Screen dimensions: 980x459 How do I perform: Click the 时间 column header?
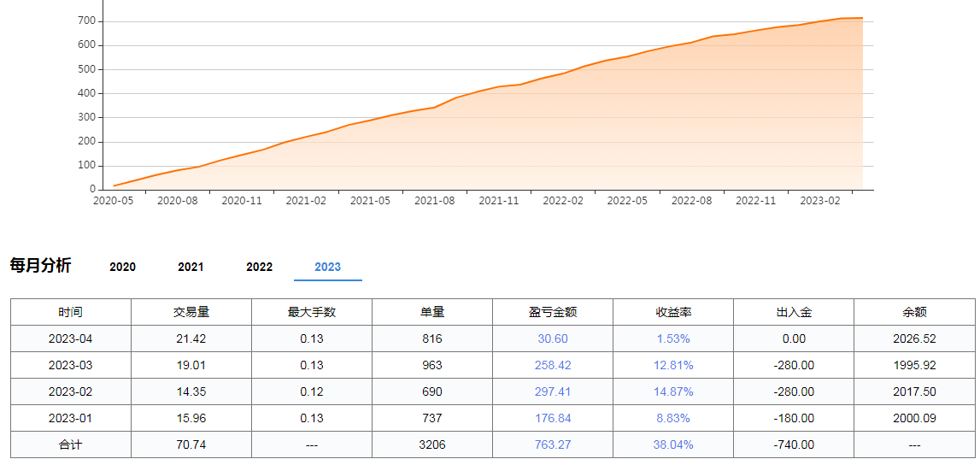(x=71, y=312)
